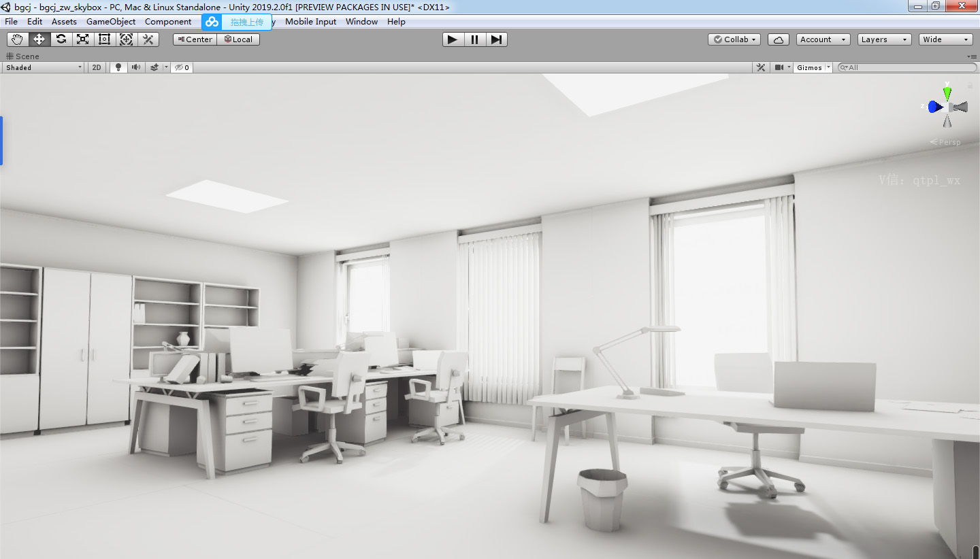Open the Scene panel options menu
980x559 pixels.
point(972,56)
